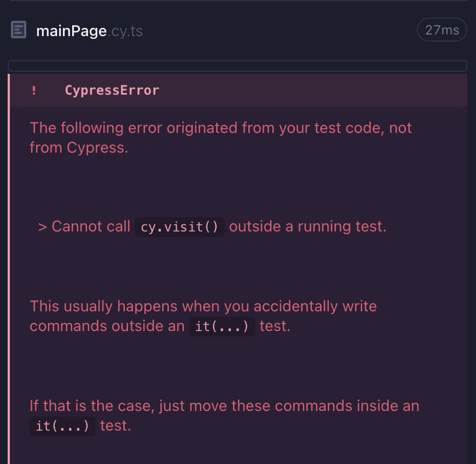Click the red exclamation error icon
This screenshot has width=476, height=464.
pos(34,90)
